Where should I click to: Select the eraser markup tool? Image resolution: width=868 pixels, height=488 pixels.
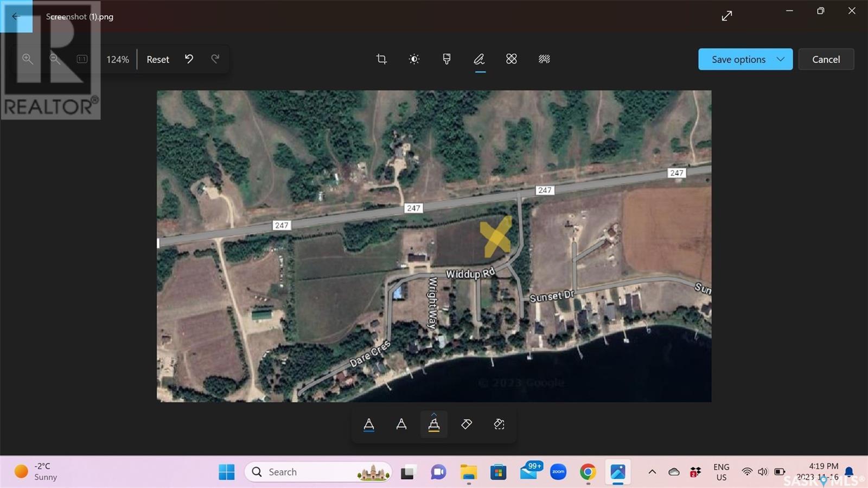[x=467, y=424]
